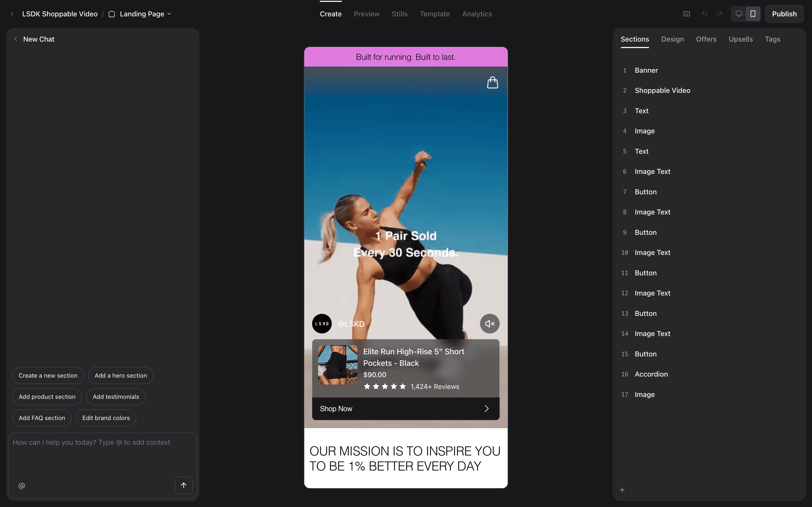Image resolution: width=812 pixels, height=507 pixels.
Task: Click the undo arrow icon
Action: pyautogui.click(x=705, y=14)
